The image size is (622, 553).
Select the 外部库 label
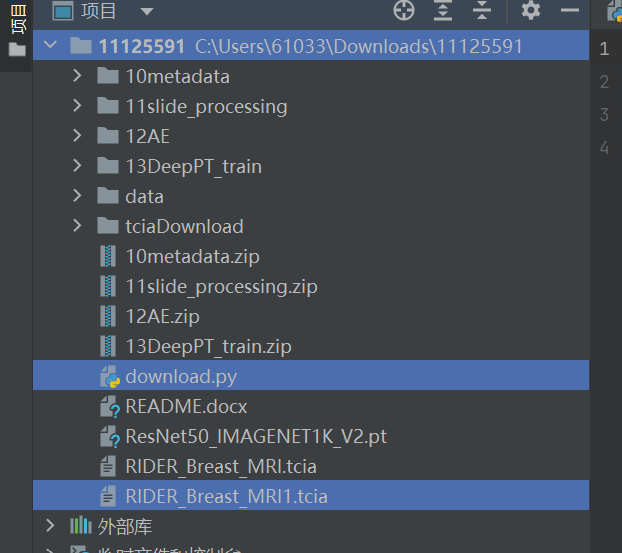point(125,526)
